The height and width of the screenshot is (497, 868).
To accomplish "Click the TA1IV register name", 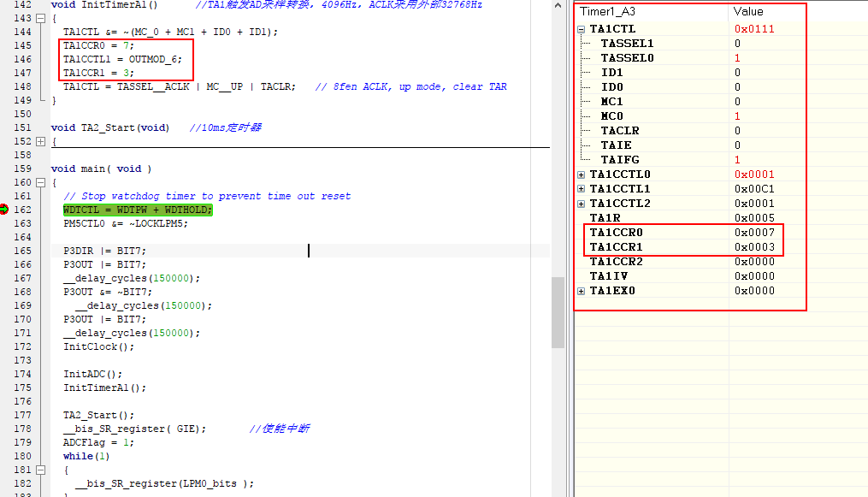I will [x=608, y=275].
